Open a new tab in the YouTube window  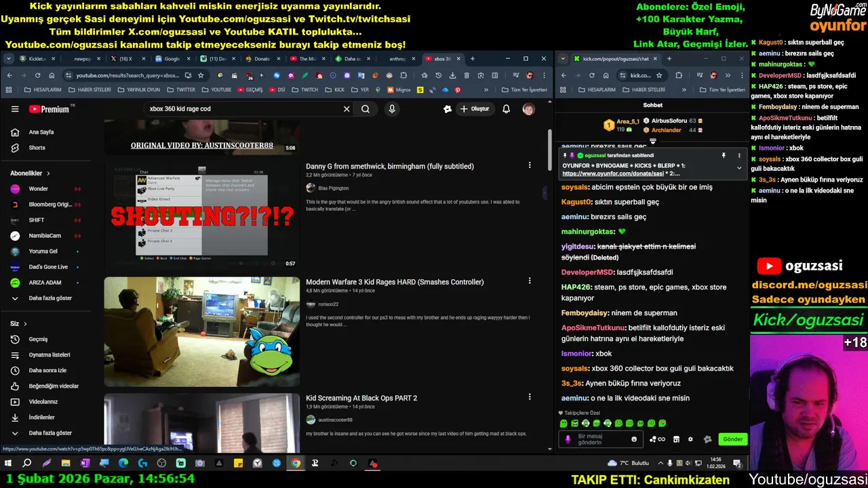(x=473, y=59)
